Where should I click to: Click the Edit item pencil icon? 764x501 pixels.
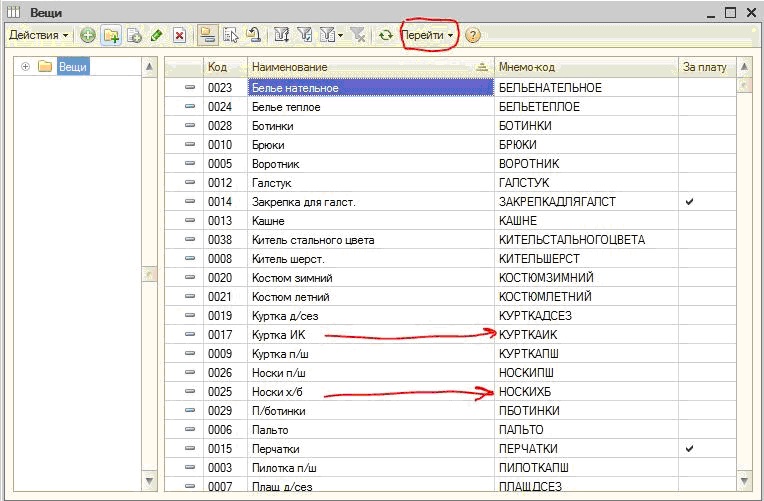(x=156, y=35)
